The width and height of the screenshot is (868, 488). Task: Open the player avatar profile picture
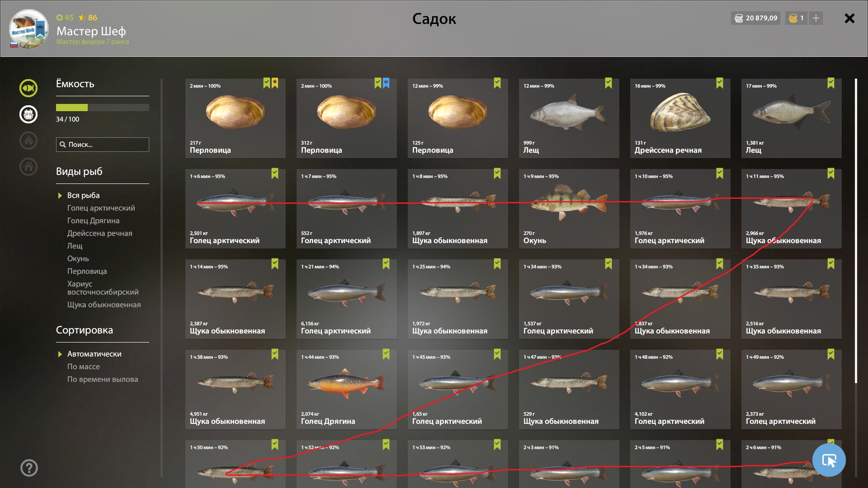pyautogui.click(x=29, y=29)
